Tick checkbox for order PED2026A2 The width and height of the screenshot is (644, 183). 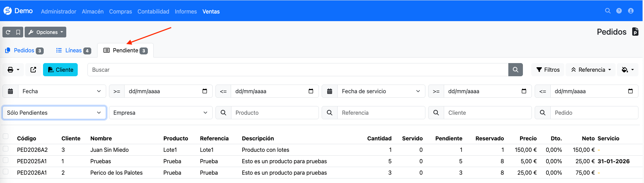[6, 149]
